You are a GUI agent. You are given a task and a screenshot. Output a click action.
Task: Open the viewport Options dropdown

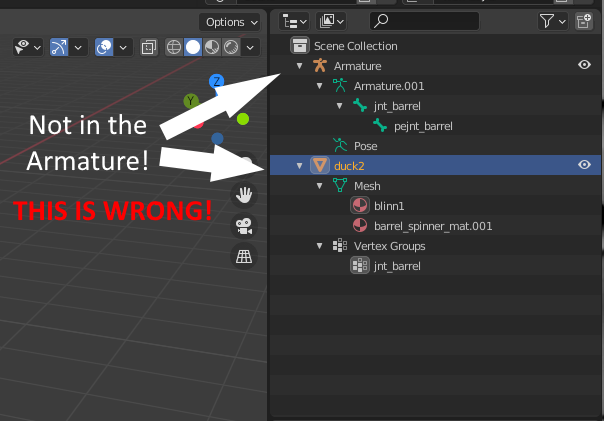[x=230, y=22]
